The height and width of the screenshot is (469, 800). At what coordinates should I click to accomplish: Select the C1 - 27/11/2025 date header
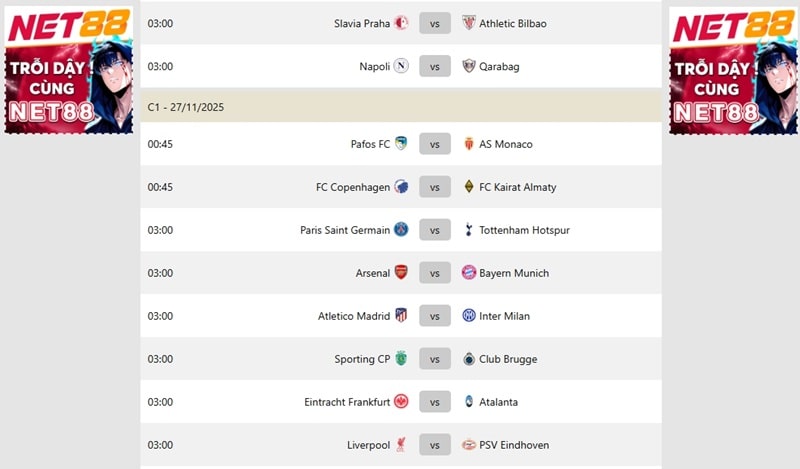[x=186, y=106]
